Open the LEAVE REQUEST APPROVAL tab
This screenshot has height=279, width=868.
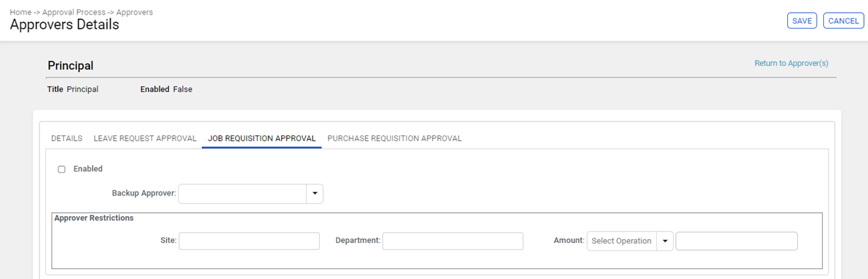(145, 139)
